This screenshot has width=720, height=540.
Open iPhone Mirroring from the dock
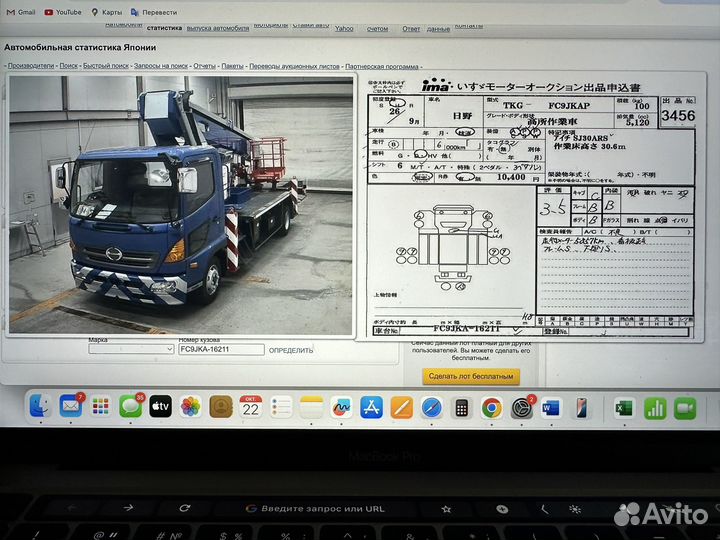click(581, 408)
